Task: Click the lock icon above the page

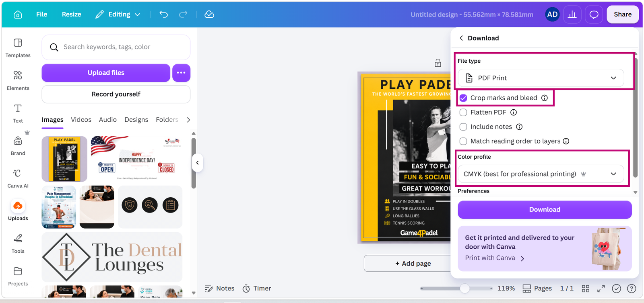Action: tap(438, 63)
